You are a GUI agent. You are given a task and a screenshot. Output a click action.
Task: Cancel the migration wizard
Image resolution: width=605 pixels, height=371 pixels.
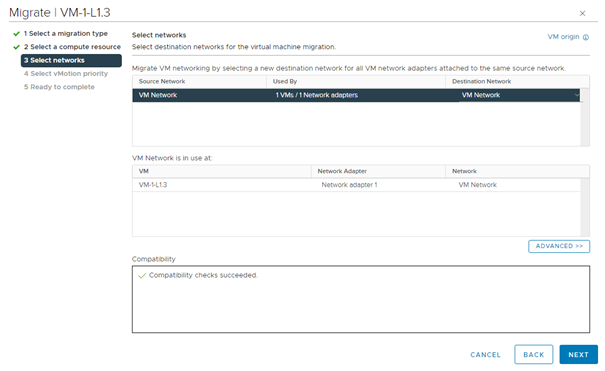485,354
